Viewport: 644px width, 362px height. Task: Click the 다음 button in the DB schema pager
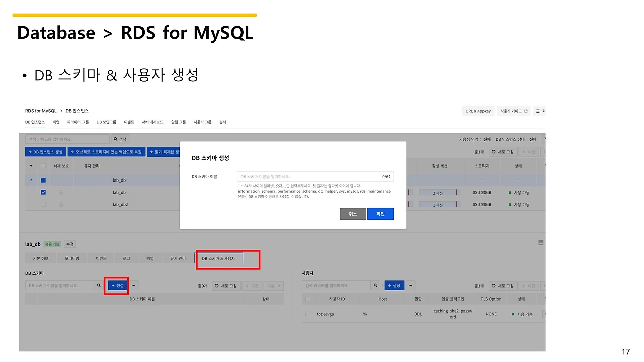click(x=273, y=285)
